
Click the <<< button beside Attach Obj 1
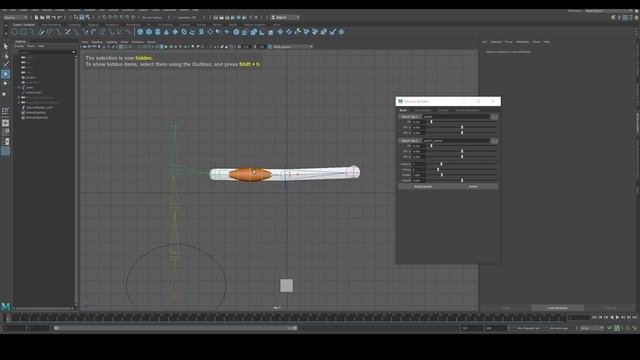pyautogui.click(x=494, y=117)
